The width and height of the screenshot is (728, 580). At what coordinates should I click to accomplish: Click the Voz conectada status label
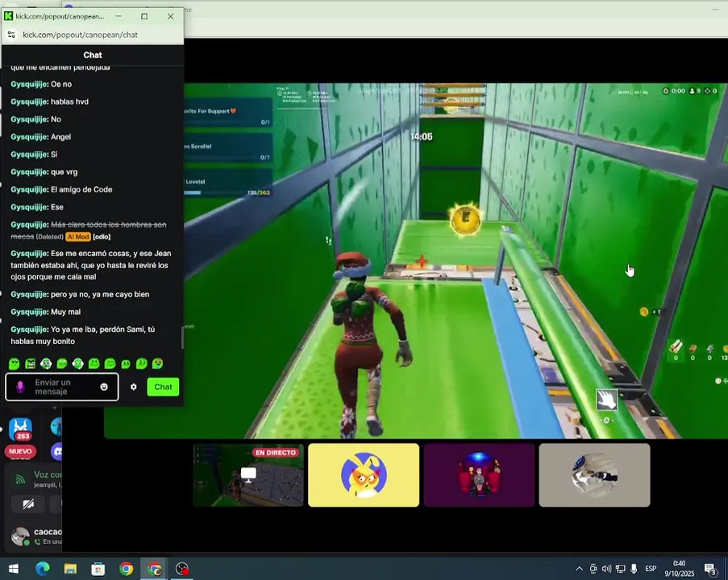[48, 474]
